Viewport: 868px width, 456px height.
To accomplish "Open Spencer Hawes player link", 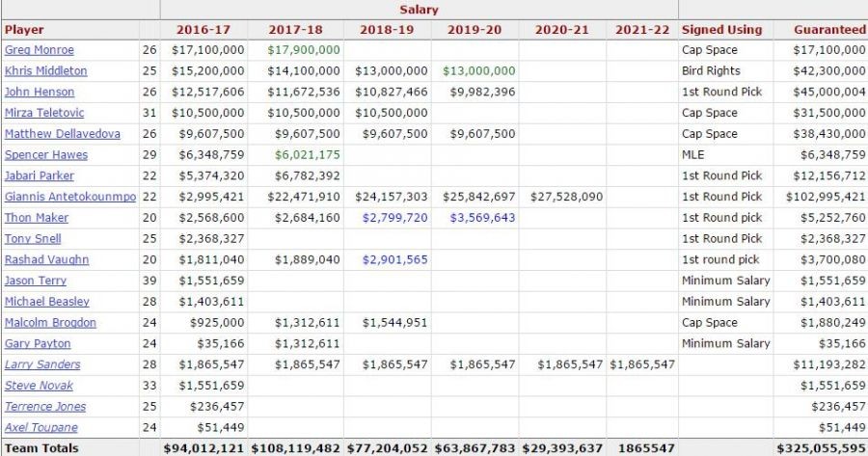I will click(46, 155).
